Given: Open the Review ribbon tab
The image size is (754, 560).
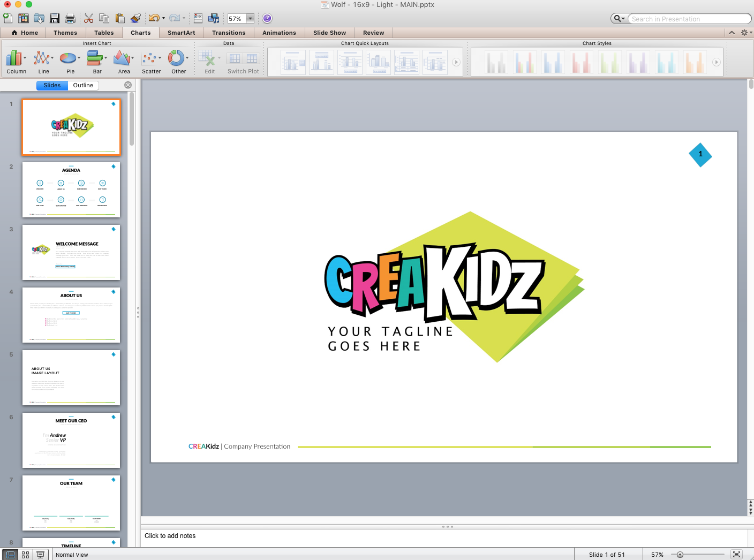Looking at the screenshot, I should [373, 33].
